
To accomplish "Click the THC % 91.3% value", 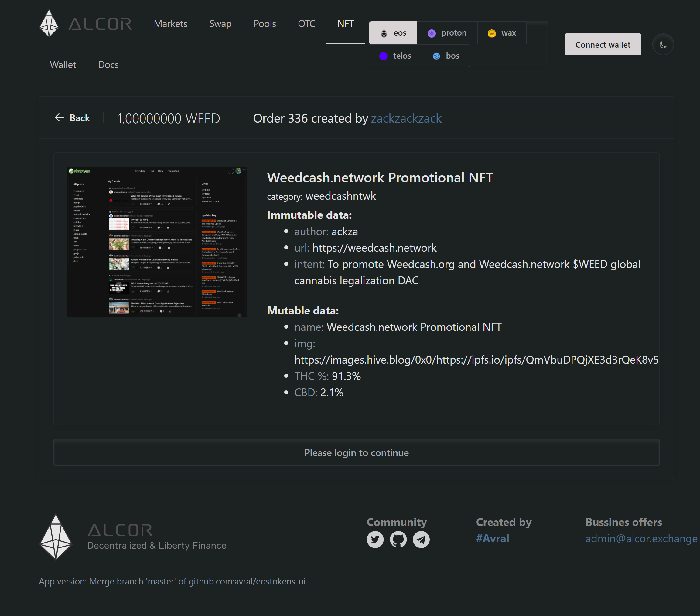I will 346,376.
